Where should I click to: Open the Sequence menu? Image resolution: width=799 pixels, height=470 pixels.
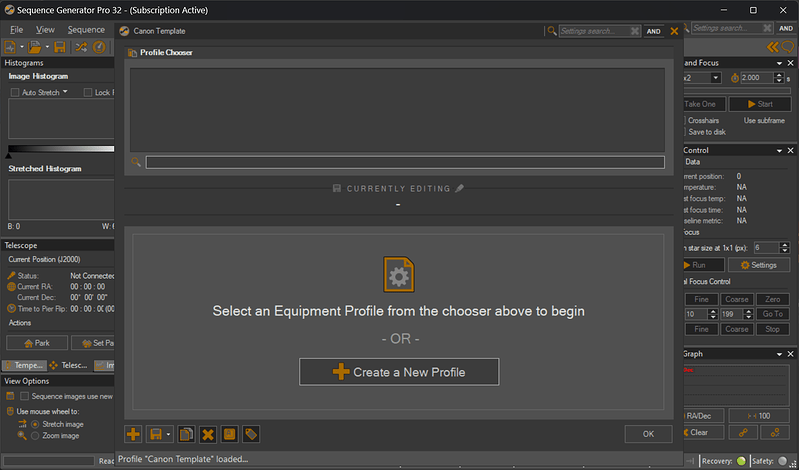[86, 30]
